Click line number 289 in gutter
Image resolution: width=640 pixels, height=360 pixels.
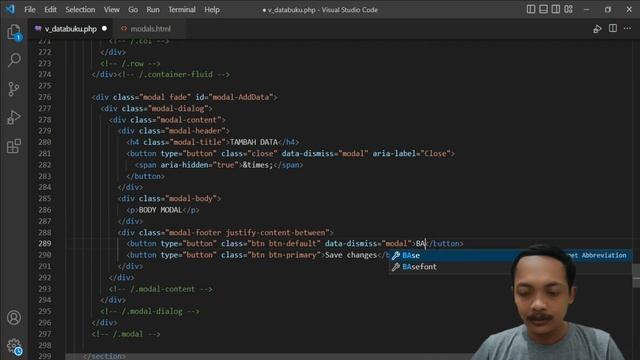point(44,244)
